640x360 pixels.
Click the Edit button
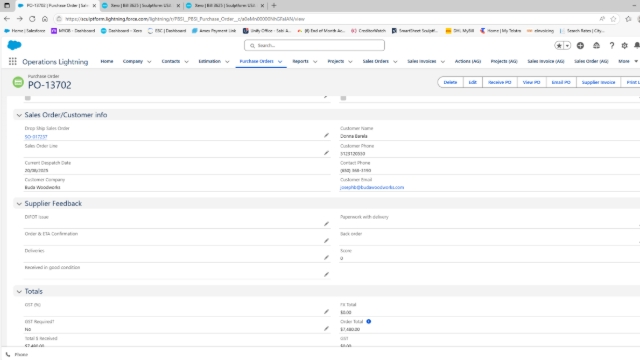[x=473, y=82]
